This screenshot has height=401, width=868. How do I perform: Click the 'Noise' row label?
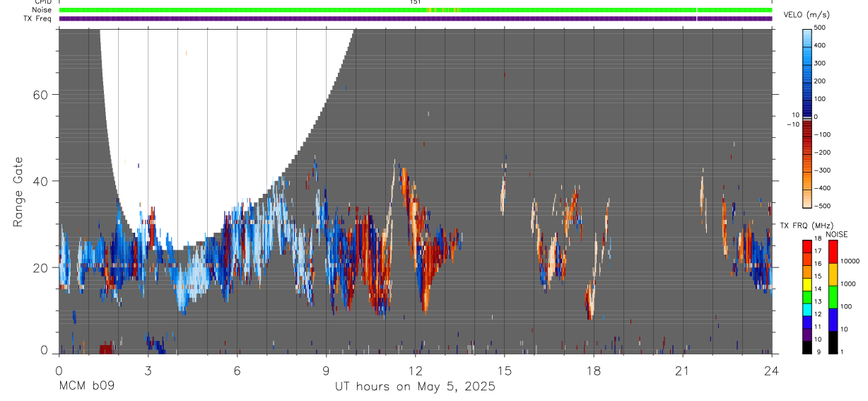coord(41,10)
